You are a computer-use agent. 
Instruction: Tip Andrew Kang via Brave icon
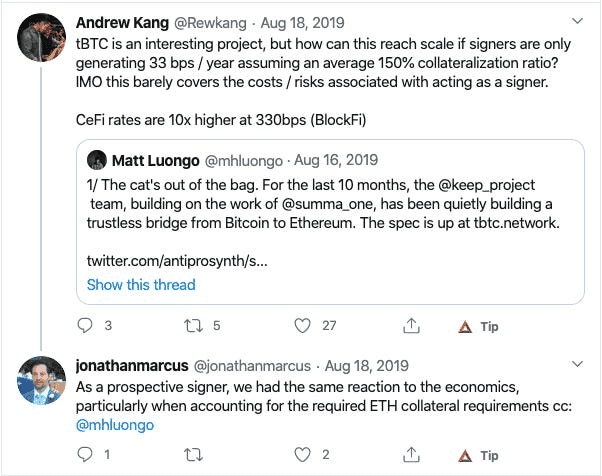point(478,326)
